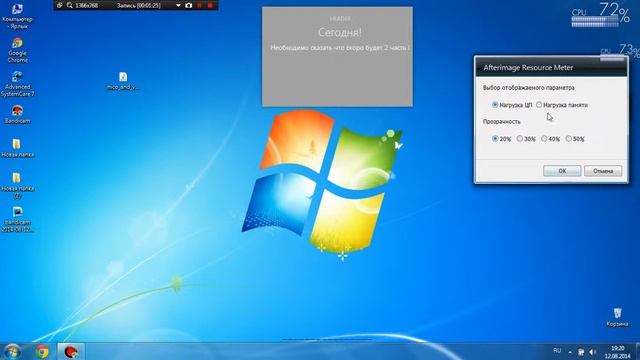Confirm the Resource Meter dialog with OK
This screenshot has width=640, height=360.
(x=562, y=171)
